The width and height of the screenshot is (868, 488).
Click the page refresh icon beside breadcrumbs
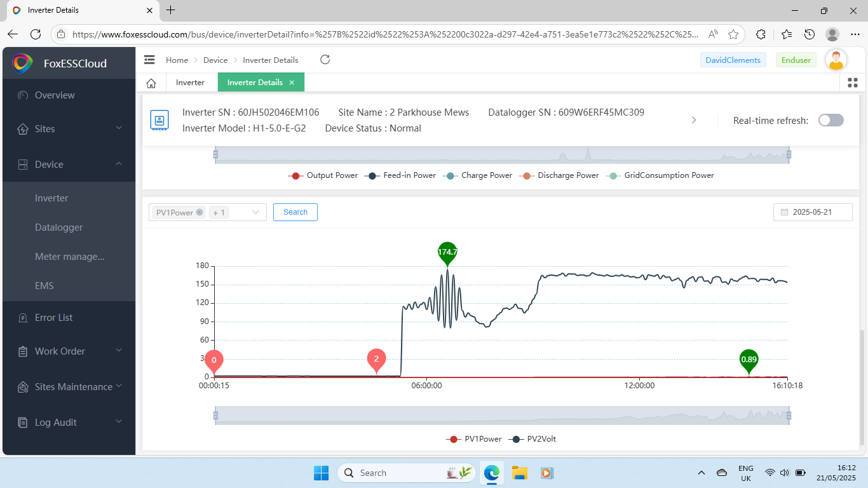[325, 60]
